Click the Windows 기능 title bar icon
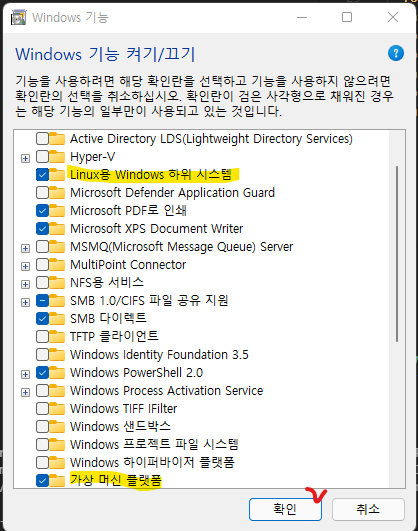The height and width of the screenshot is (531, 418). [x=18, y=17]
